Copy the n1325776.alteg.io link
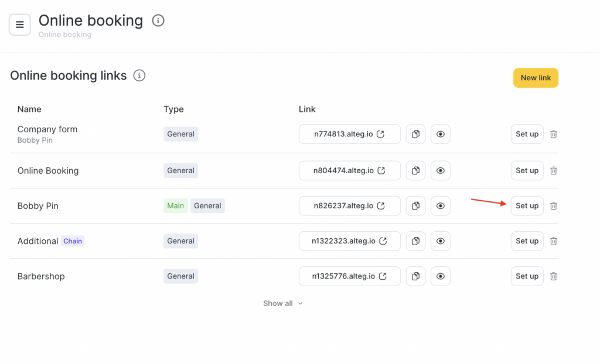 tap(415, 276)
